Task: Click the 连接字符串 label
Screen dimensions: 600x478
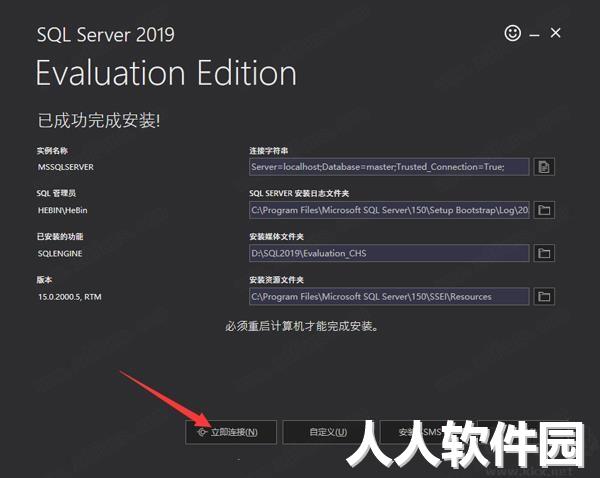Action: pyautogui.click(x=269, y=151)
